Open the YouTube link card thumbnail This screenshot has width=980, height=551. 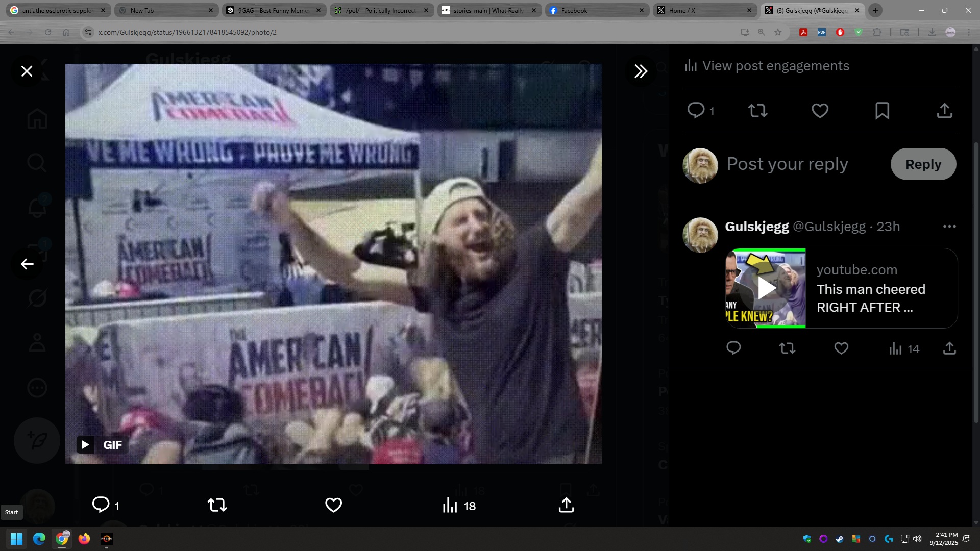point(766,288)
